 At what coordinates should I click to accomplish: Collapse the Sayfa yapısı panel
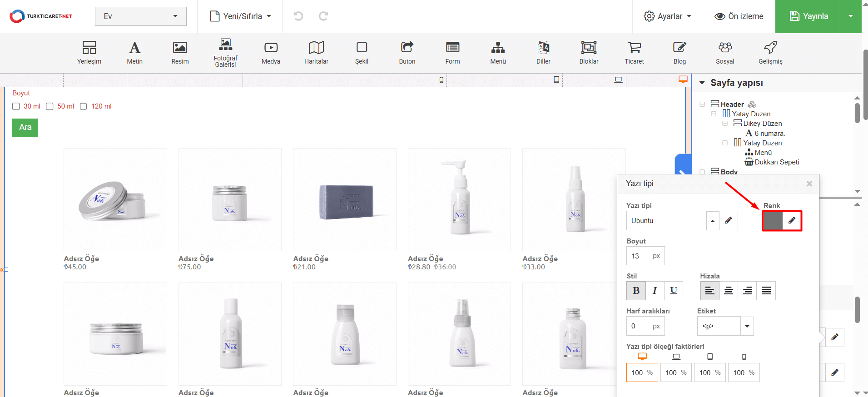702,83
